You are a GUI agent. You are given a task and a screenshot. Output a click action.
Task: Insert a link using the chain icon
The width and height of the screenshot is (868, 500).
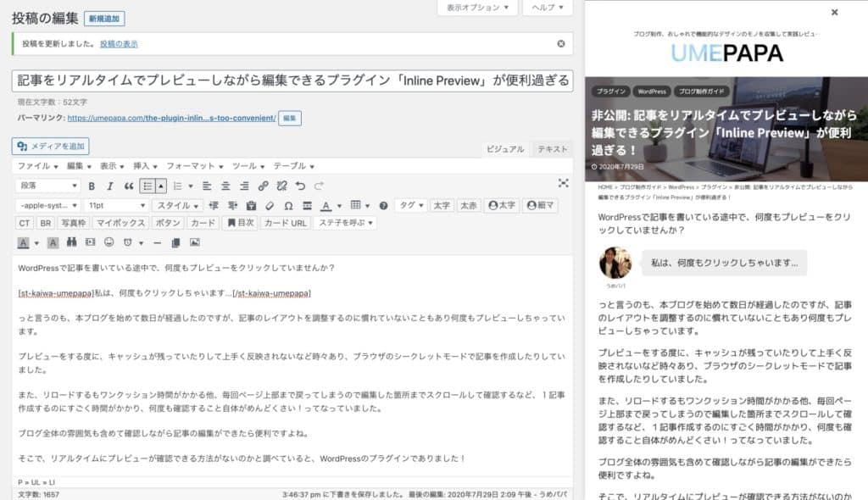tap(264, 186)
